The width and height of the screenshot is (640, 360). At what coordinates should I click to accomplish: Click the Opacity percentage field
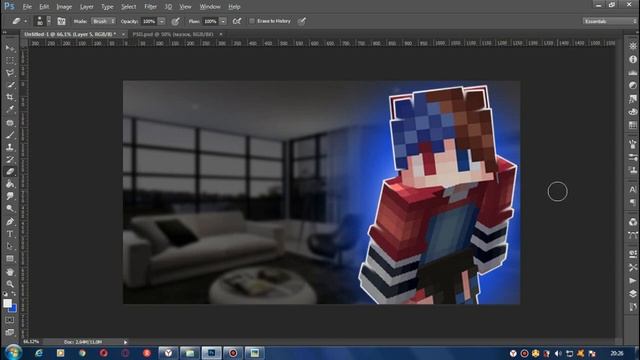(149, 21)
